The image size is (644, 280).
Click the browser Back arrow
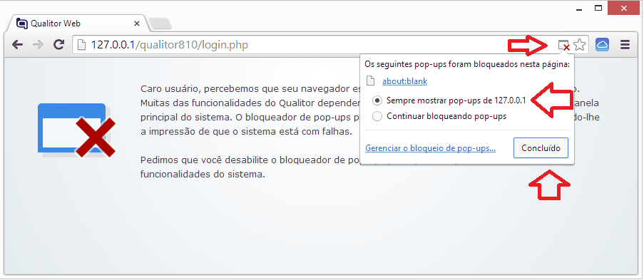(x=17, y=45)
